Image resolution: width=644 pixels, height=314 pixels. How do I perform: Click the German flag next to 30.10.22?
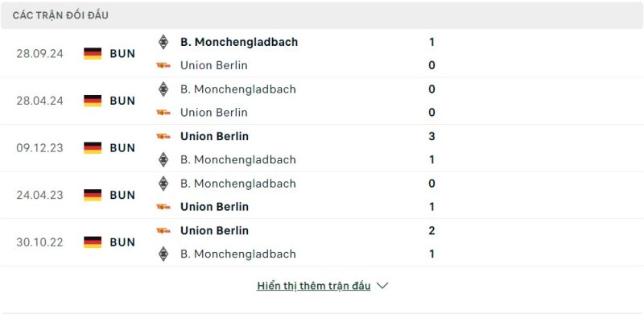[x=93, y=242]
